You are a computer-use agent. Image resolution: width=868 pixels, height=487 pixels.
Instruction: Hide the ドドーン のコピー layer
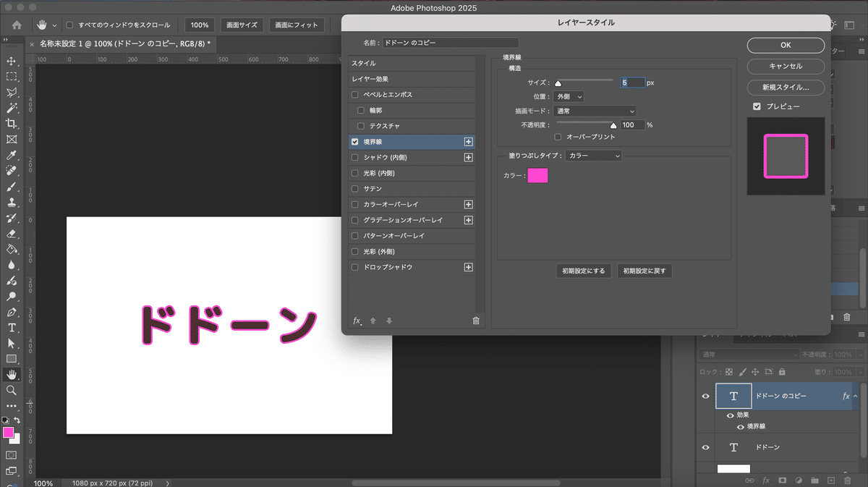pos(705,397)
